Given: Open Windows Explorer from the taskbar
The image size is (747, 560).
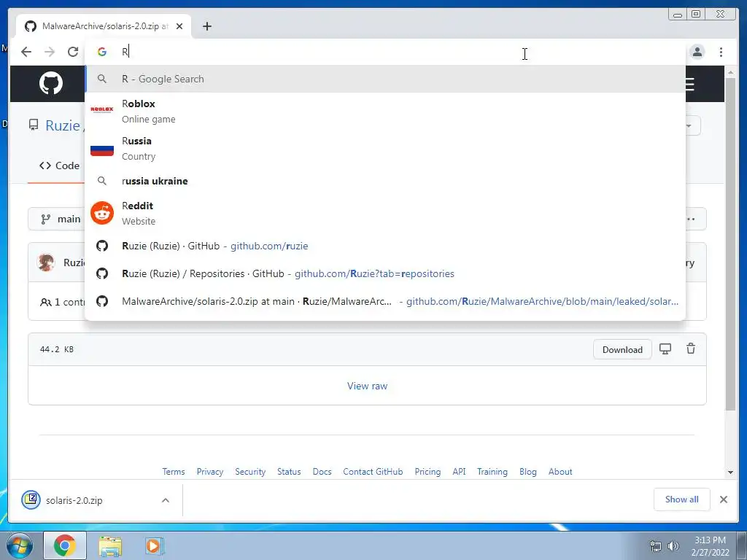Looking at the screenshot, I should point(110,545).
